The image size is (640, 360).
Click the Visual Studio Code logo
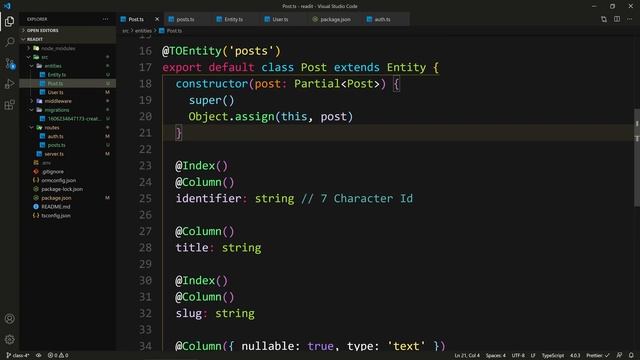(x=7, y=6)
